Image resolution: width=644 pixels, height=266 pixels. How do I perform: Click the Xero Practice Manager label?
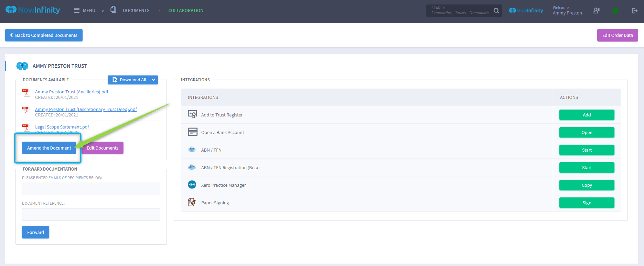click(x=224, y=185)
